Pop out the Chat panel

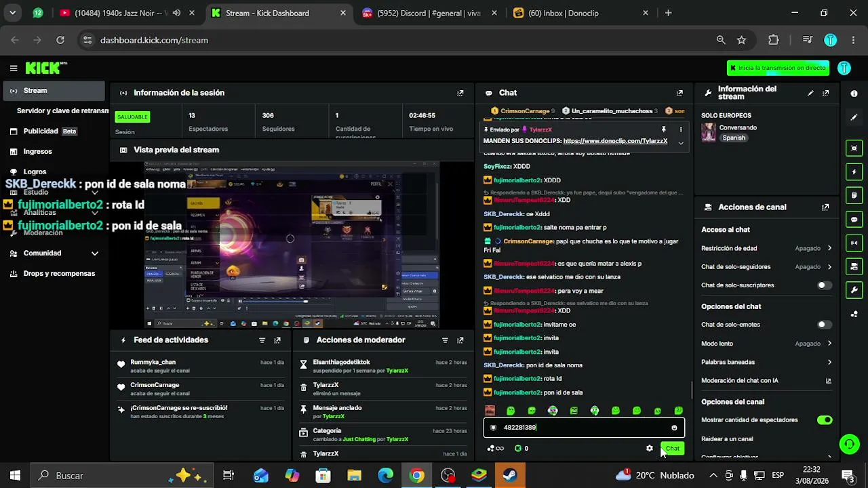tap(679, 93)
